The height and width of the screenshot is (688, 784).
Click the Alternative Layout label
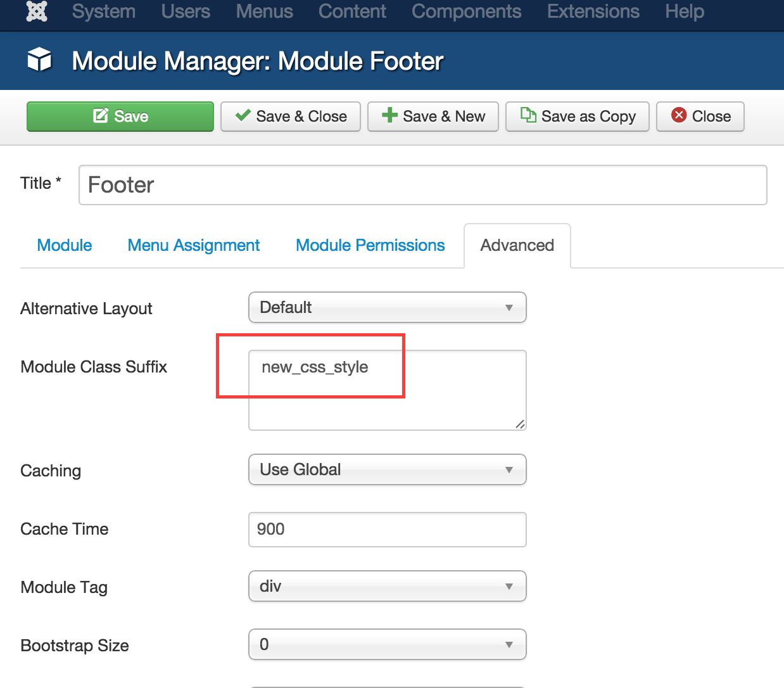86,309
